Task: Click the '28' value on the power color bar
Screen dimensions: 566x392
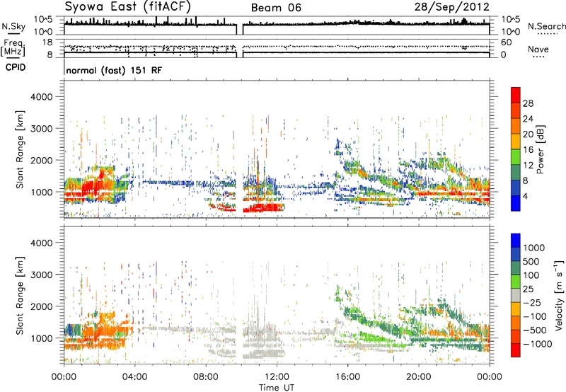Action: 528,103
